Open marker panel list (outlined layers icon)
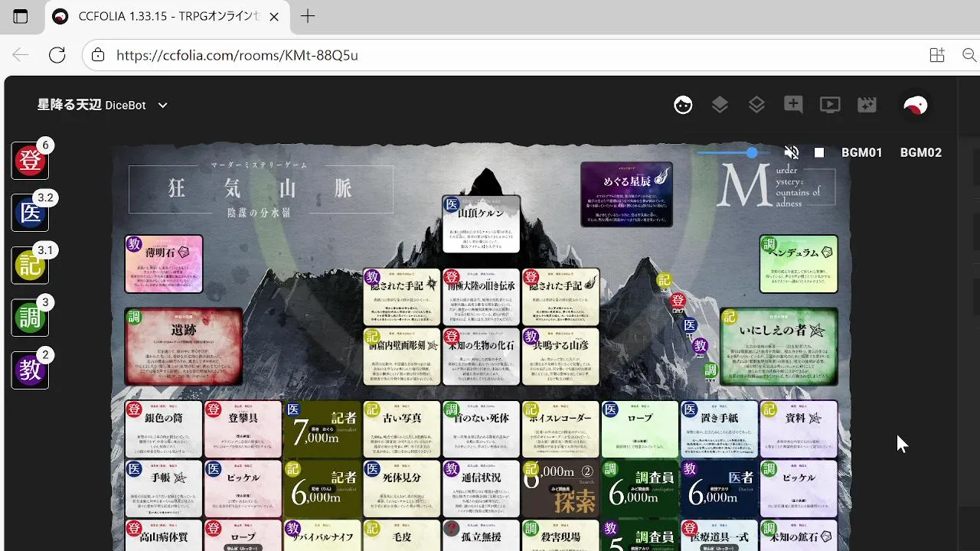 [756, 106]
